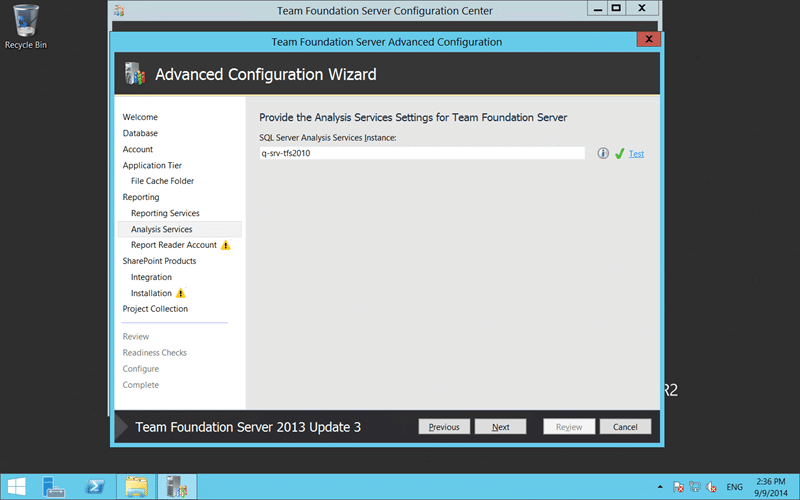Open the Report Reader Account step
Image resolution: width=800 pixels, height=500 pixels.
pos(173,245)
